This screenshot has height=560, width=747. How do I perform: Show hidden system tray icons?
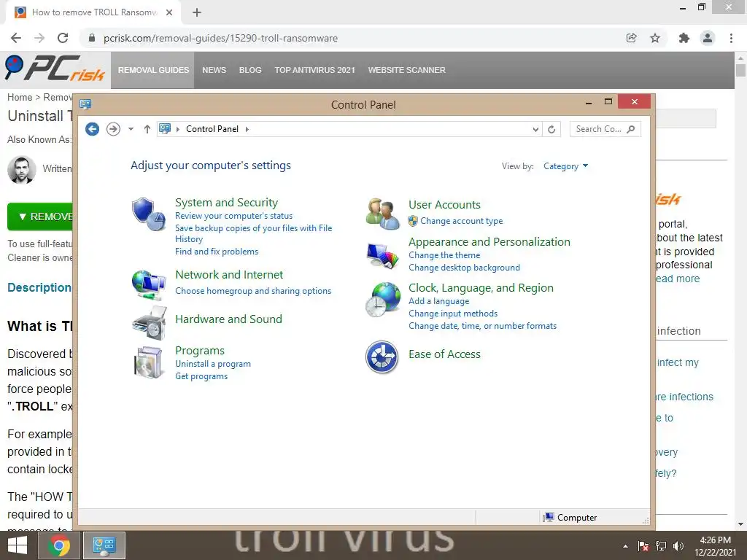click(625, 546)
